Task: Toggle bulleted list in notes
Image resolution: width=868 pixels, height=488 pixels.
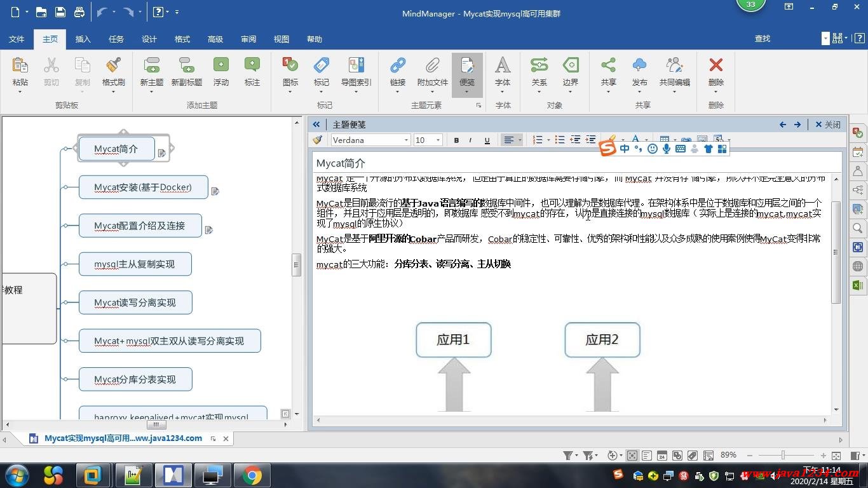Action: point(559,140)
